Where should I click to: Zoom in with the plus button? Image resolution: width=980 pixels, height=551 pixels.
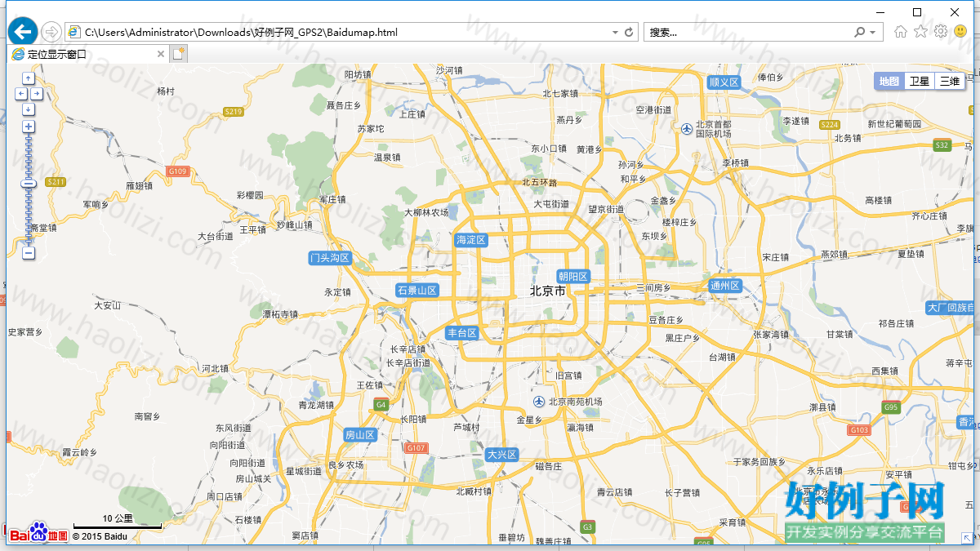[x=29, y=127]
